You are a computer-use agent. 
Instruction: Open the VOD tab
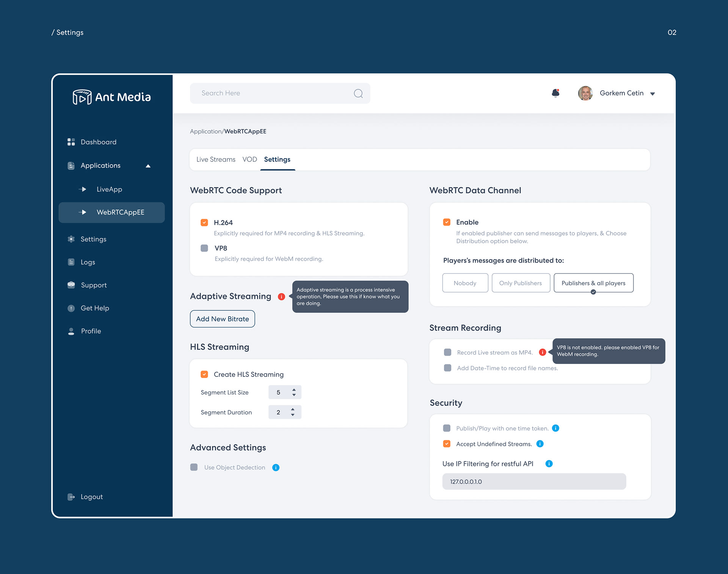tap(249, 159)
